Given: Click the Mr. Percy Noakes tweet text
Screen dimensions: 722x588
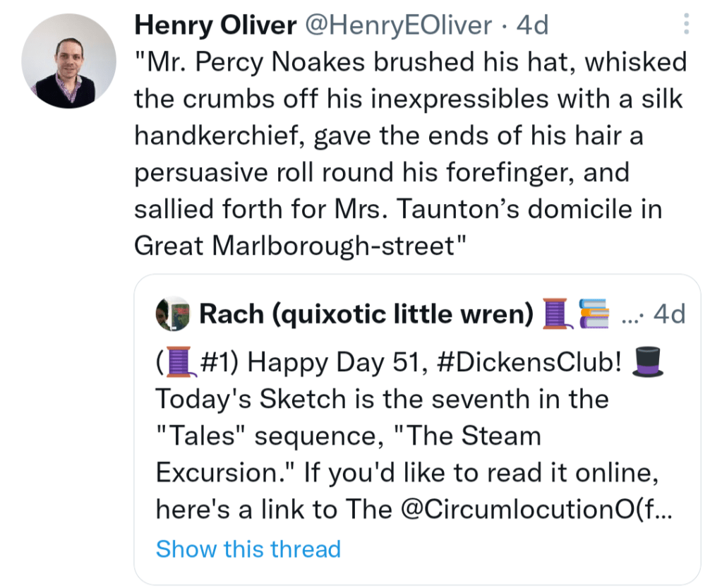Looking at the screenshot, I should (409, 135).
